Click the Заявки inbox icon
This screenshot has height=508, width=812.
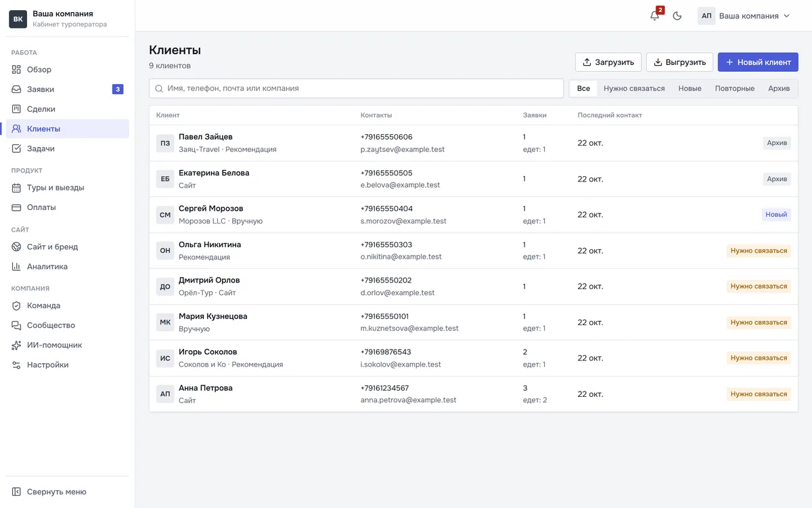(x=17, y=89)
